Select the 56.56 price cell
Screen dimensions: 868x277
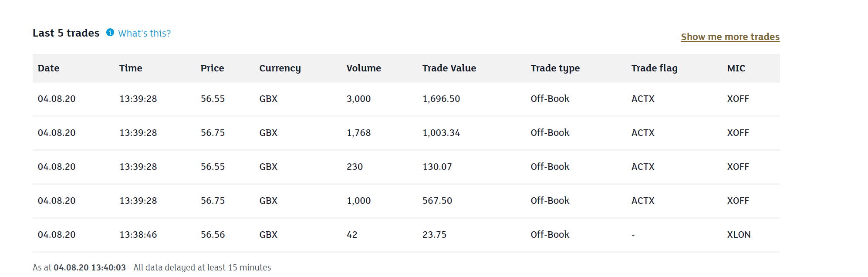tap(213, 235)
